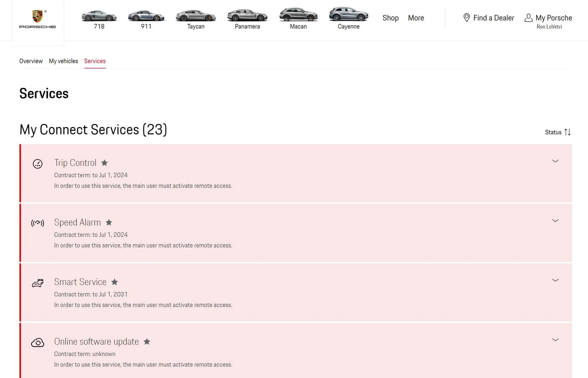This screenshot has height=378, width=588.
Task: Select the Services tab
Action: (95, 61)
